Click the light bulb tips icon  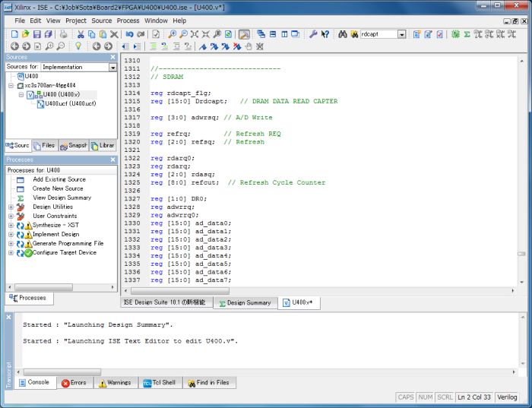click(78, 46)
